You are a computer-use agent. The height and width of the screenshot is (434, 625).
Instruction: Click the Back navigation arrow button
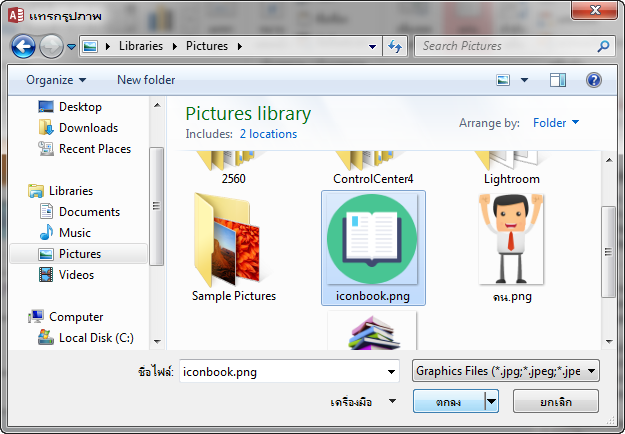click(x=24, y=46)
